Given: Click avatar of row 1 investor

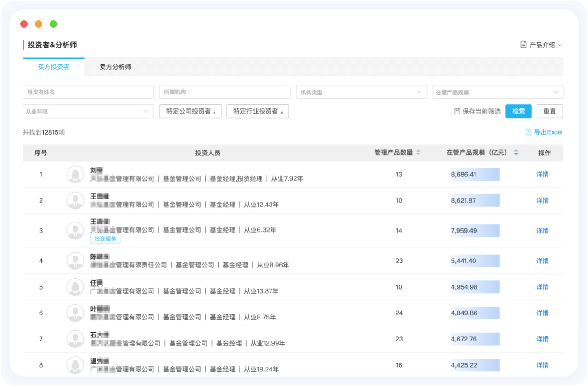Looking at the screenshot, I should coord(75,175).
